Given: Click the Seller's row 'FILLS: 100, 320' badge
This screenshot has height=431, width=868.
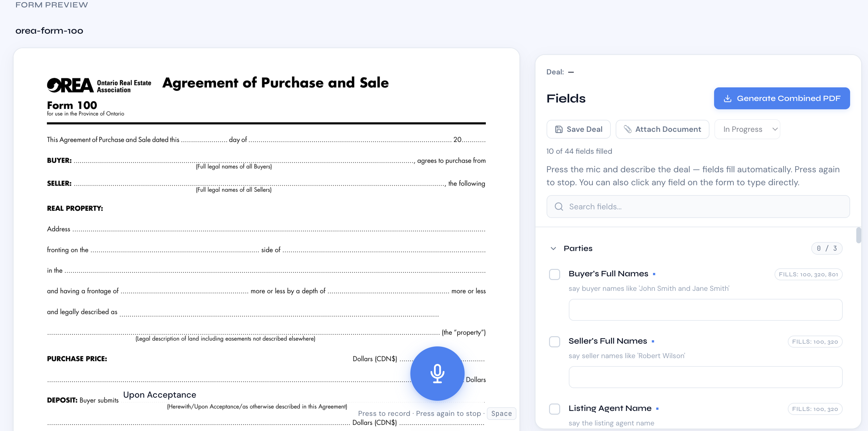Looking at the screenshot, I should (x=815, y=342).
